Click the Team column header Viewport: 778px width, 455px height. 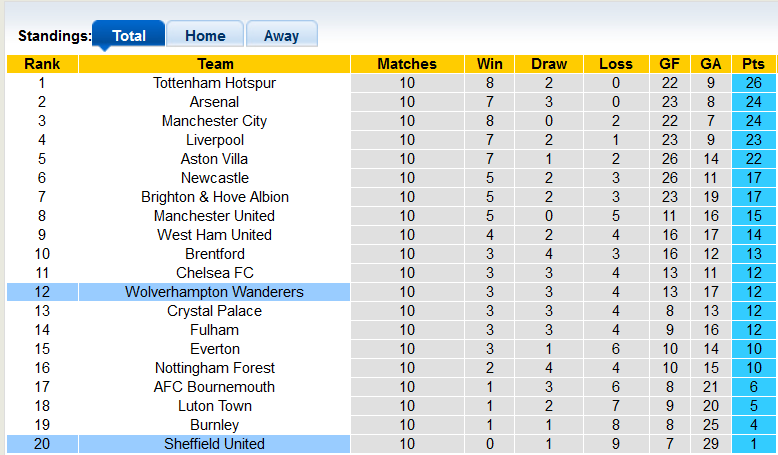pos(214,64)
